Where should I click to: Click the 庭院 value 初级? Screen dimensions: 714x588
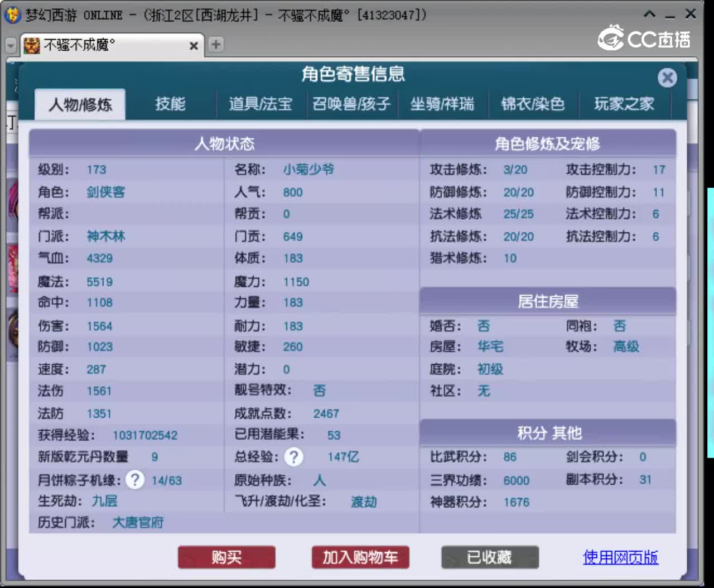click(x=491, y=369)
